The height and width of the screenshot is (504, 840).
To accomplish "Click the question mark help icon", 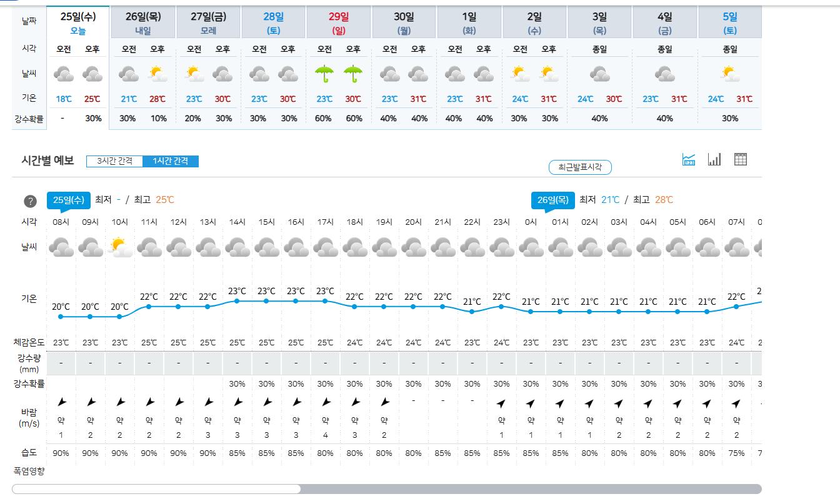I will click(x=30, y=201).
